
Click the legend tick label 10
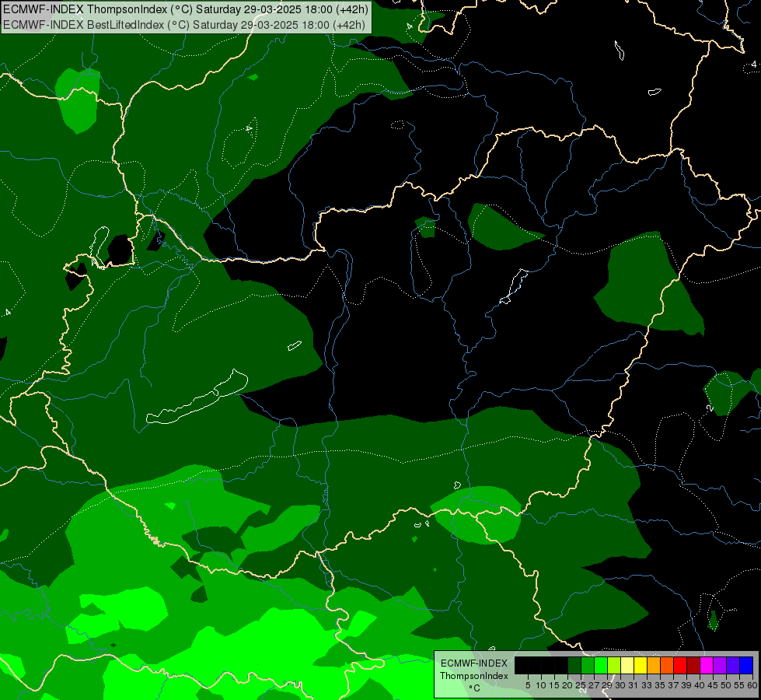pos(541,685)
